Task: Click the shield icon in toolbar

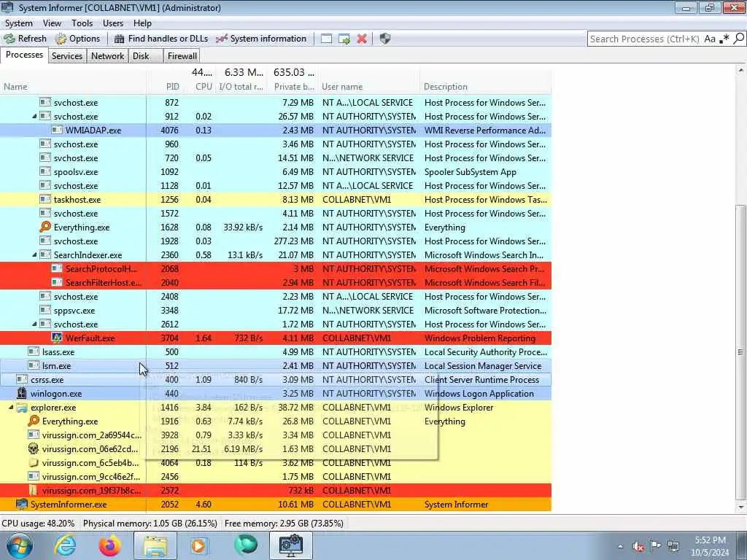Action: pyautogui.click(x=385, y=39)
